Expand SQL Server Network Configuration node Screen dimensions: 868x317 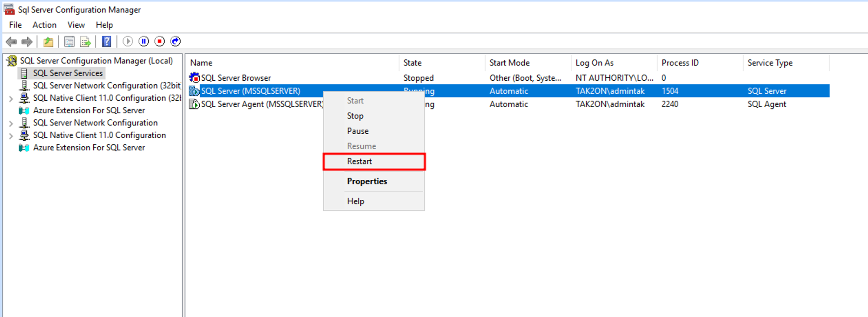[x=11, y=123]
